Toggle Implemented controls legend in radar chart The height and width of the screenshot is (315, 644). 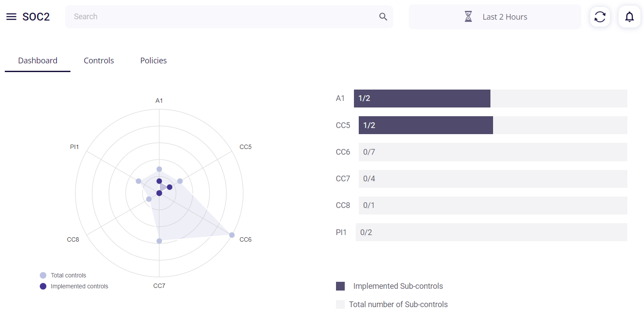coord(74,286)
